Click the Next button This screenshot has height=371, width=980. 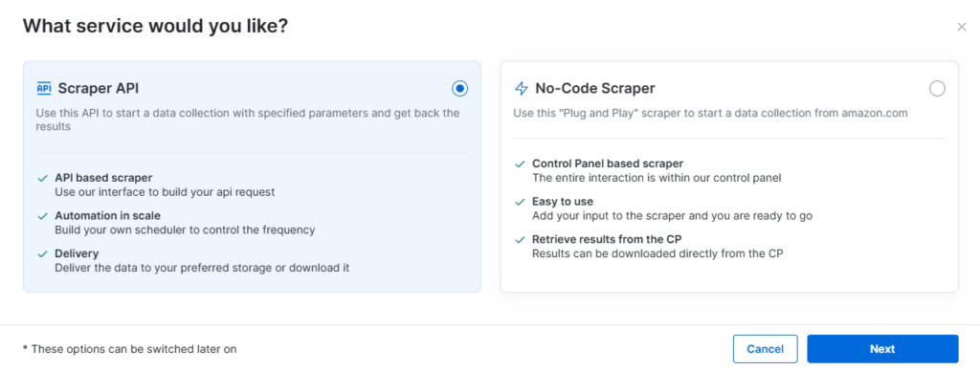click(x=882, y=348)
